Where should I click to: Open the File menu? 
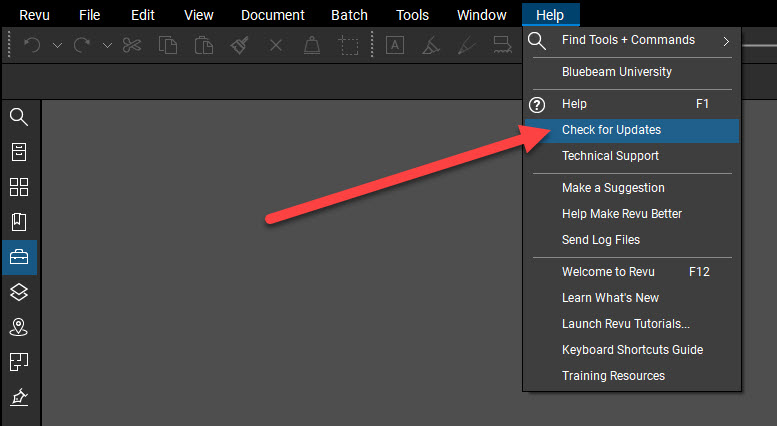tap(90, 15)
